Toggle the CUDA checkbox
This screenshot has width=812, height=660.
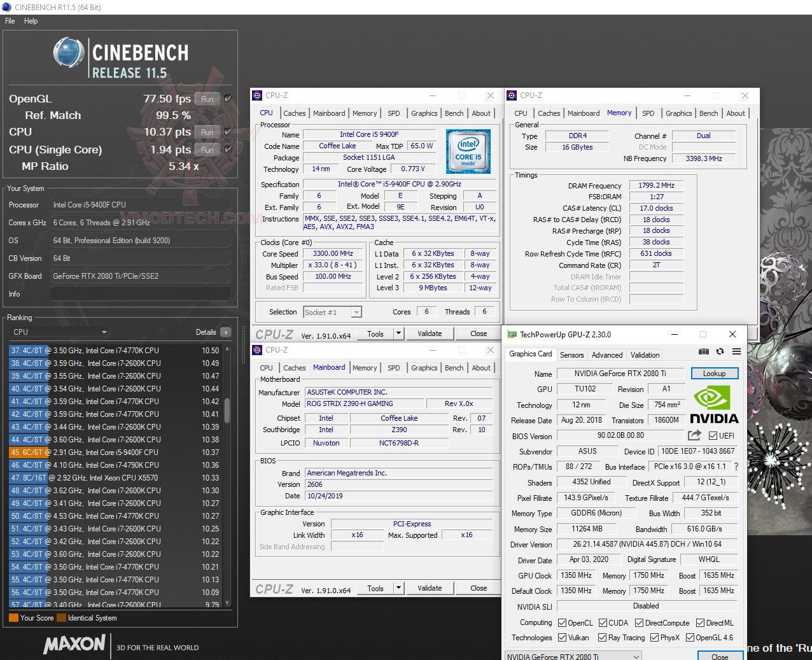tap(603, 623)
